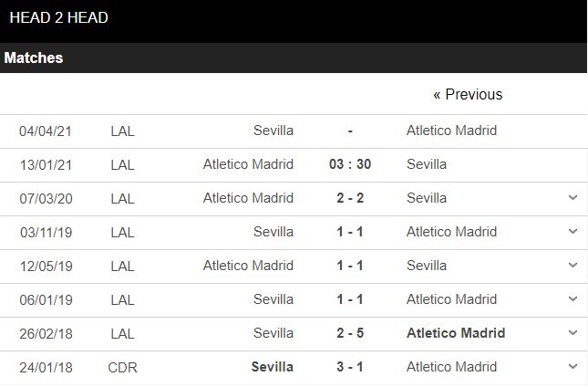
Task: Expand the 06/01/19 match details chevron
Action: coord(573,299)
